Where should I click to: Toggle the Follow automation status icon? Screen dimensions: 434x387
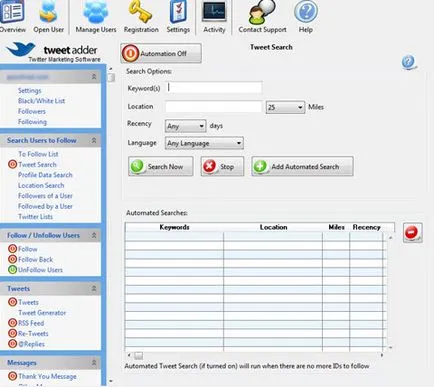coord(12,249)
